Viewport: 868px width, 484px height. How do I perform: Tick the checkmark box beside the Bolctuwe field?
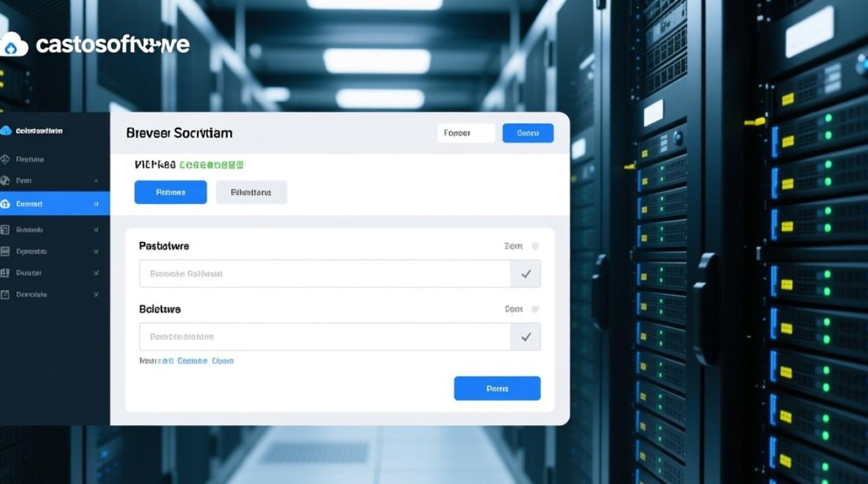(526, 337)
